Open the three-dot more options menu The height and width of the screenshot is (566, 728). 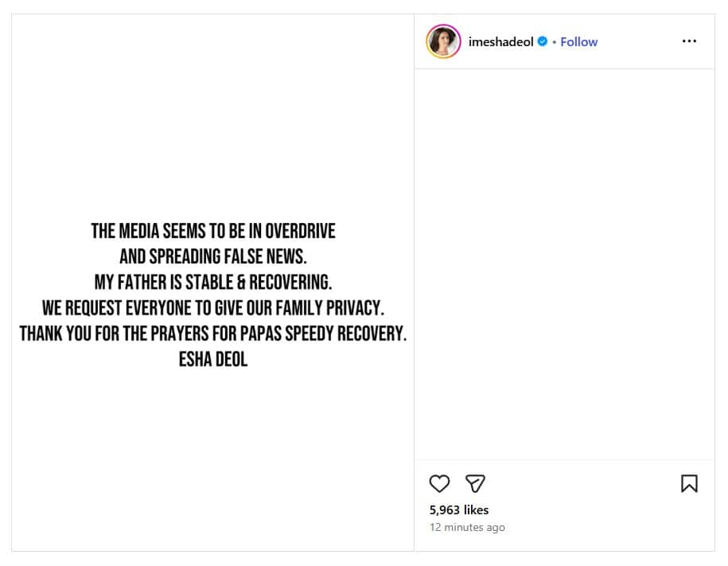pyautogui.click(x=689, y=41)
